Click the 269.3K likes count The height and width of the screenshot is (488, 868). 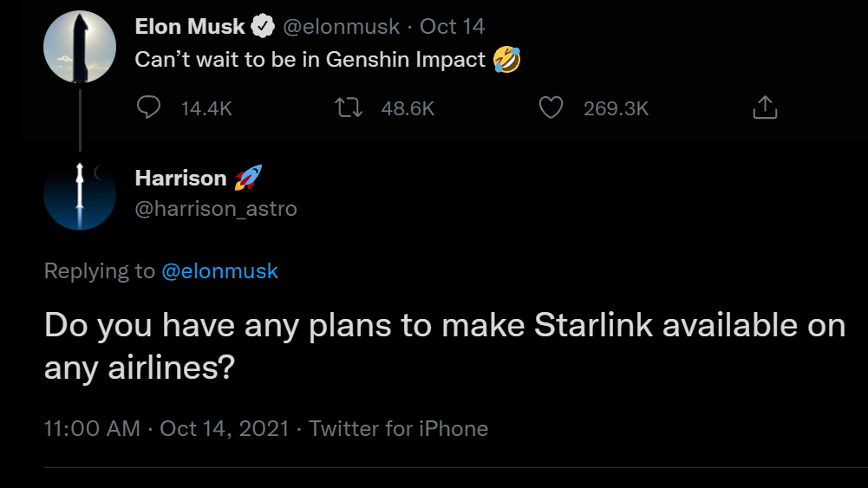coord(616,108)
